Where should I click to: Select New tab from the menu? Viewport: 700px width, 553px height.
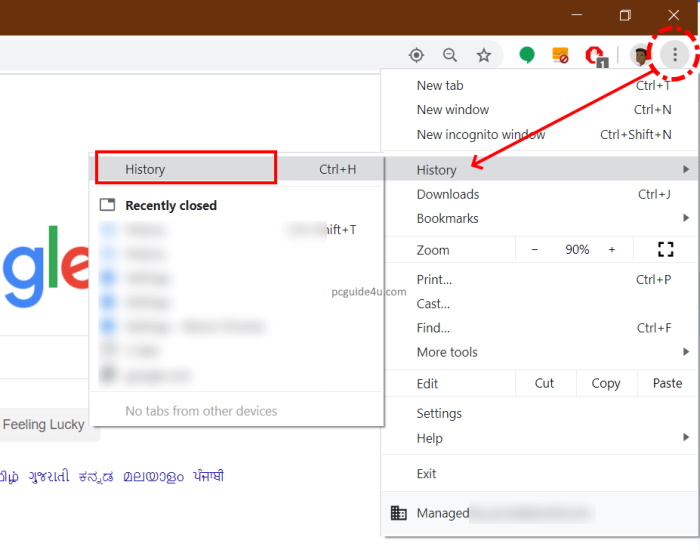[x=540, y=85]
